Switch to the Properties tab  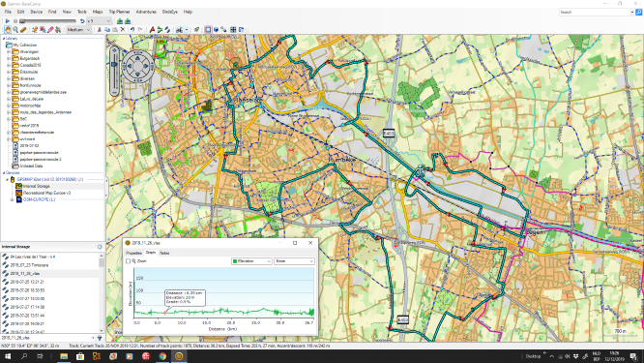[x=133, y=253]
